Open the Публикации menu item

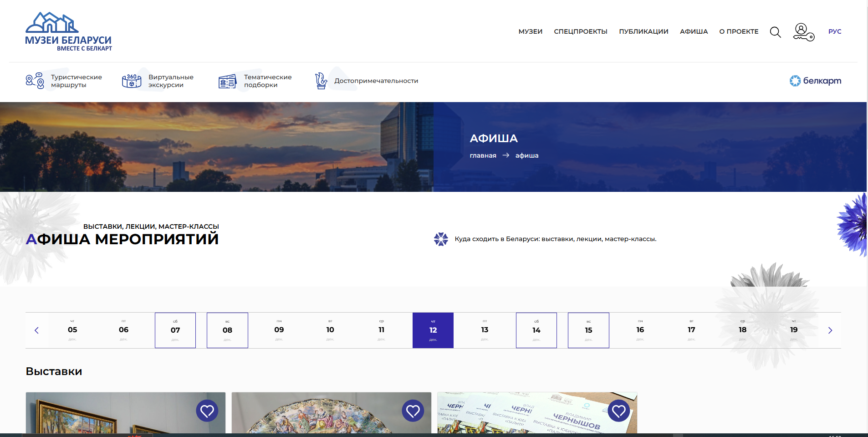(x=643, y=31)
